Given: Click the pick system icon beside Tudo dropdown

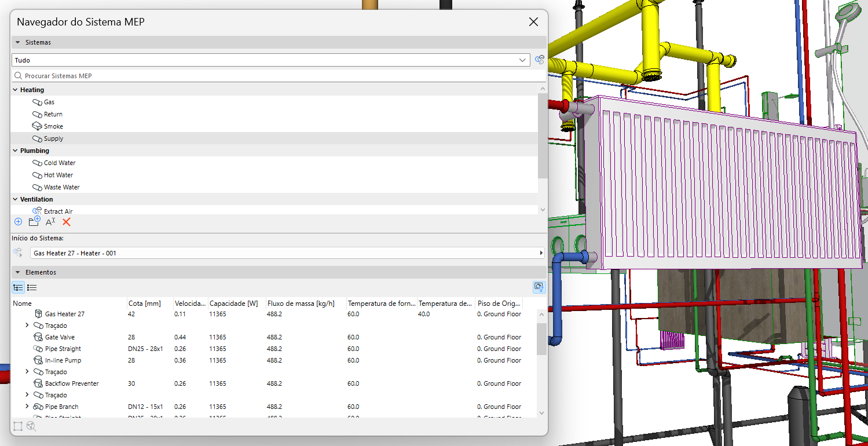Looking at the screenshot, I should point(540,60).
